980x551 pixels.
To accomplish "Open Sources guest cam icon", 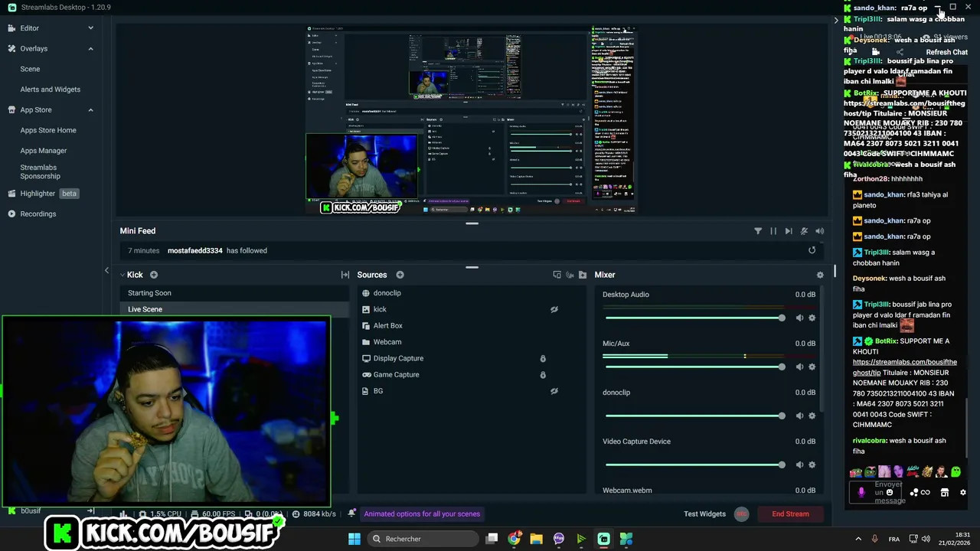I will [x=570, y=275].
